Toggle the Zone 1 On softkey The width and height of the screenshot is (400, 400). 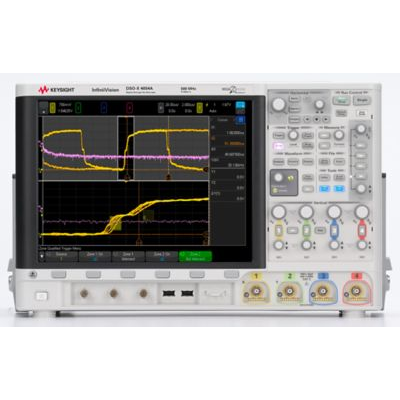(x=95, y=256)
